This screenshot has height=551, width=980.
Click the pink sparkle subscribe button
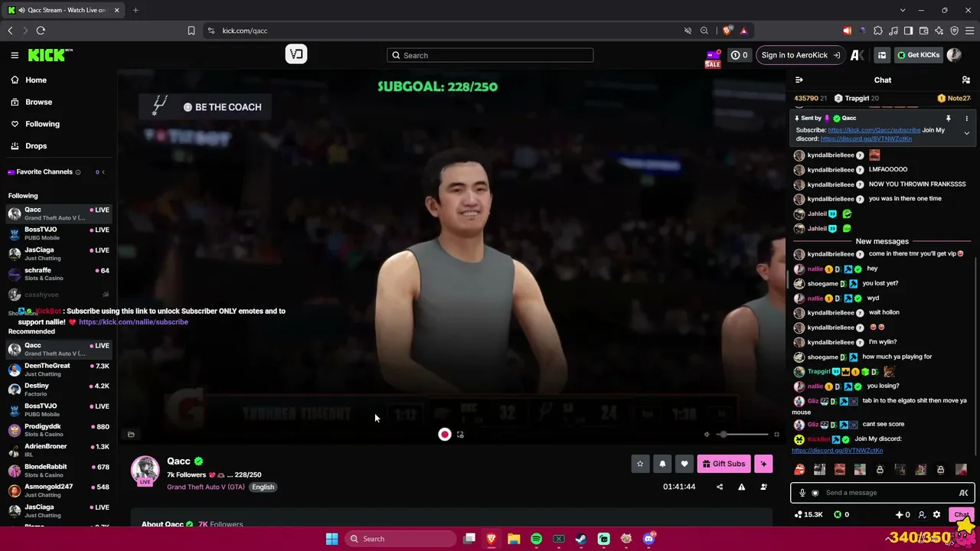pyautogui.click(x=763, y=464)
